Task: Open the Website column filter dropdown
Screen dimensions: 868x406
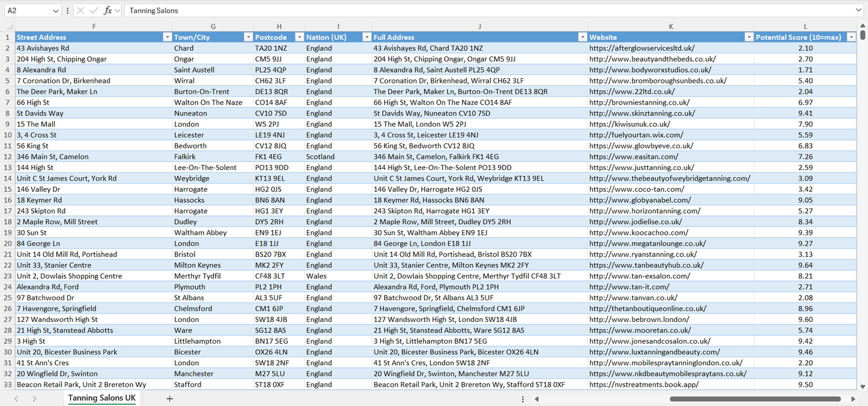Action: [748, 37]
